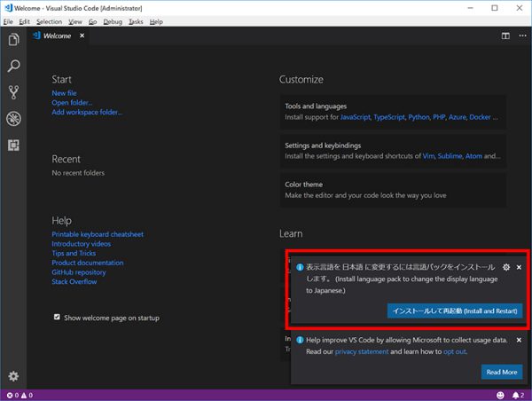The width and height of the screenshot is (532, 401).
Task: Click the VS Code logo in title bar
Action: tap(8, 8)
